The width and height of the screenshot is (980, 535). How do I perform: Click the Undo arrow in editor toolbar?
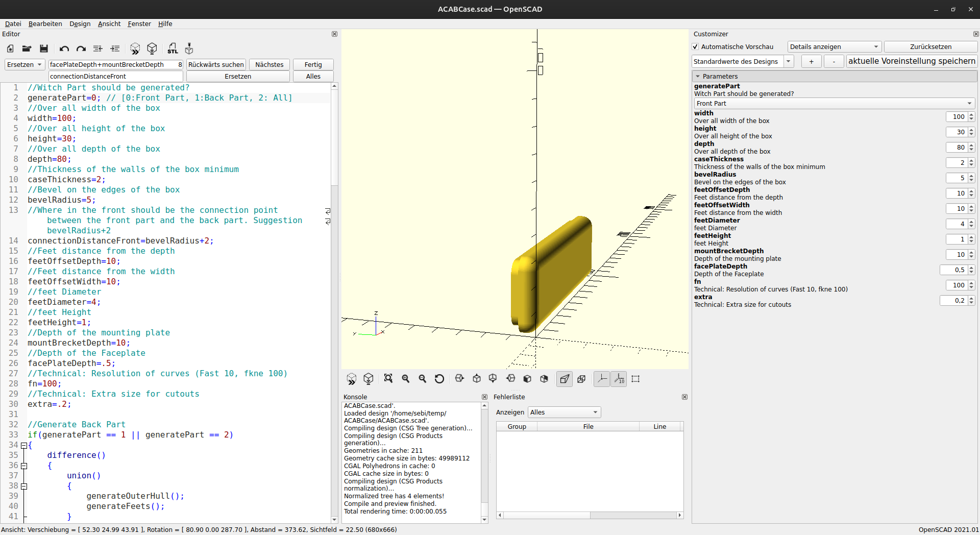coord(64,48)
